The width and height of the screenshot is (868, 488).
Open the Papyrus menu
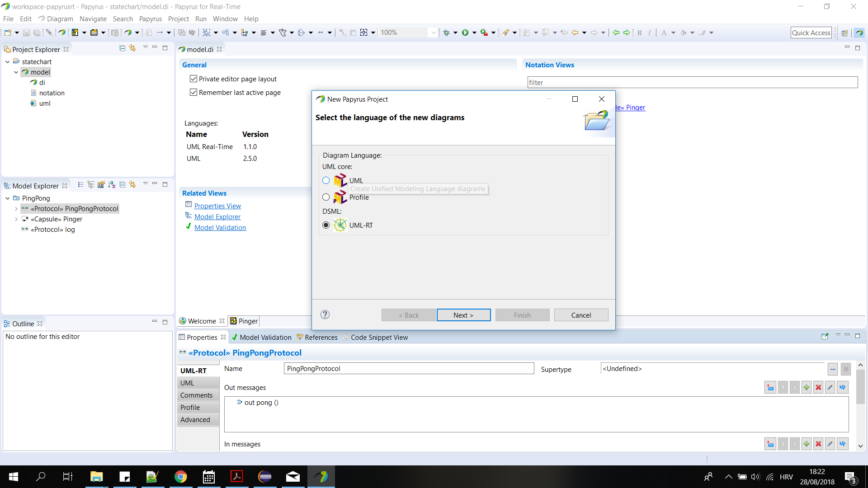coord(150,19)
